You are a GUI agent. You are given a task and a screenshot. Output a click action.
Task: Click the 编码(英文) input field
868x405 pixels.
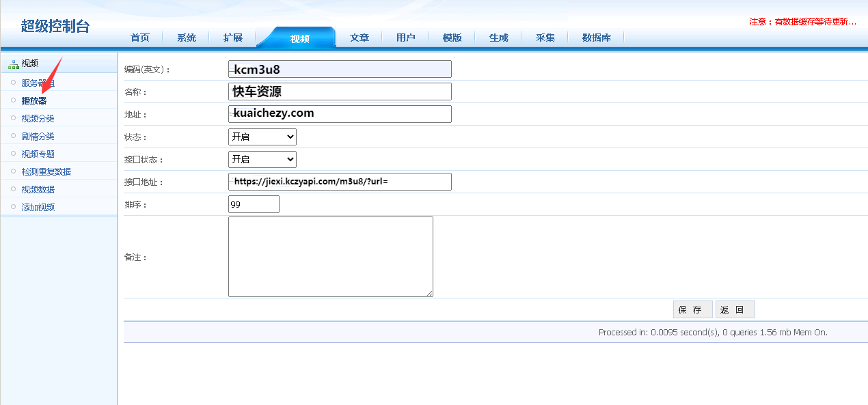point(340,69)
